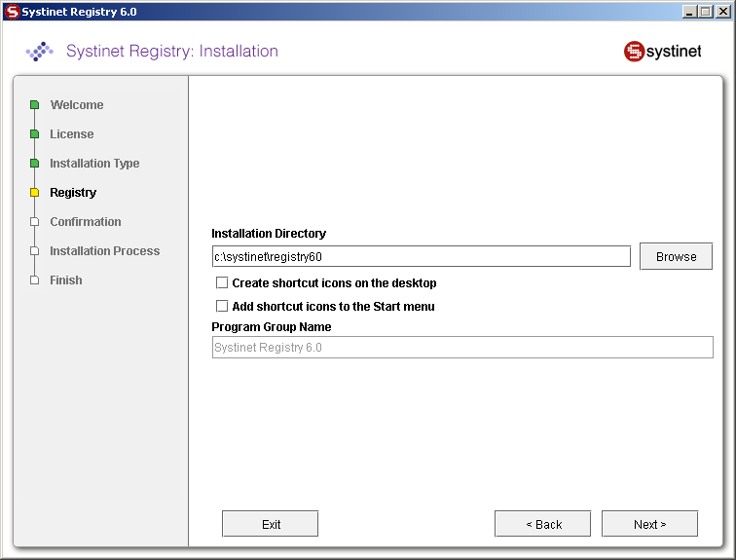
Task: Minimize the Systinet Registry 6.0 window
Action: click(x=689, y=12)
